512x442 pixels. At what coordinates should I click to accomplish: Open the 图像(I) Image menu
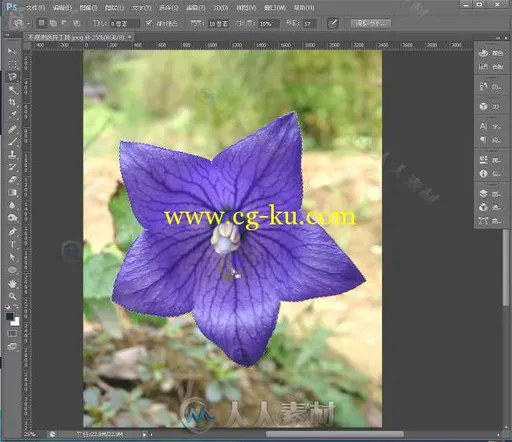click(x=88, y=7)
